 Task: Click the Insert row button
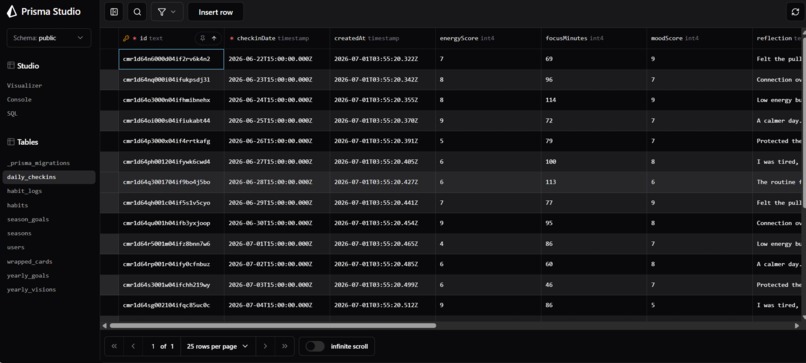[x=215, y=12]
